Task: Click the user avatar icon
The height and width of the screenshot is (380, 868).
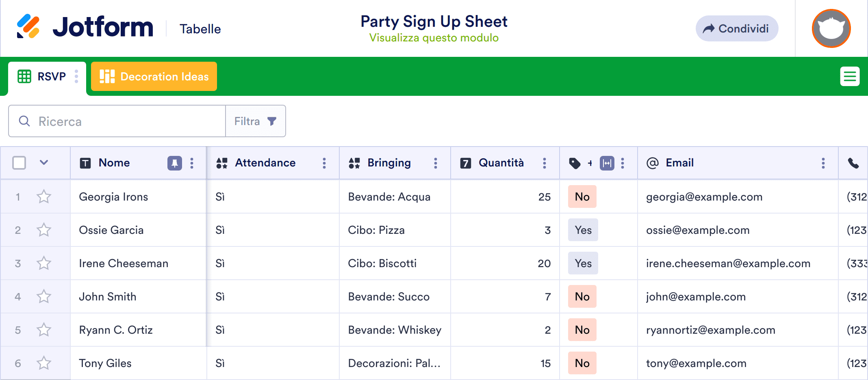Action: tap(831, 28)
